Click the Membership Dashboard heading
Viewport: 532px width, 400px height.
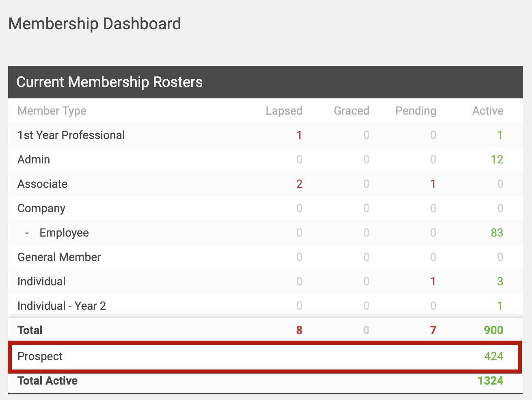point(95,24)
